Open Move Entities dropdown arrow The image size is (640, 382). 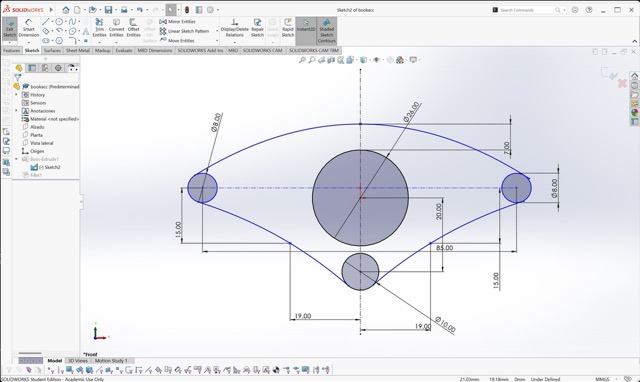(x=217, y=40)
